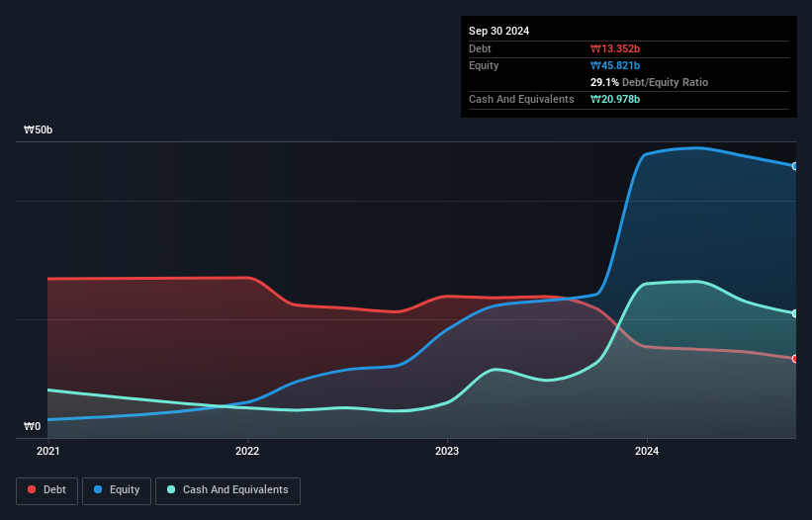Click the ₩20.978b cash value
Screen dimensions: 812x520
pyautogui.click(x=615, y=99)
